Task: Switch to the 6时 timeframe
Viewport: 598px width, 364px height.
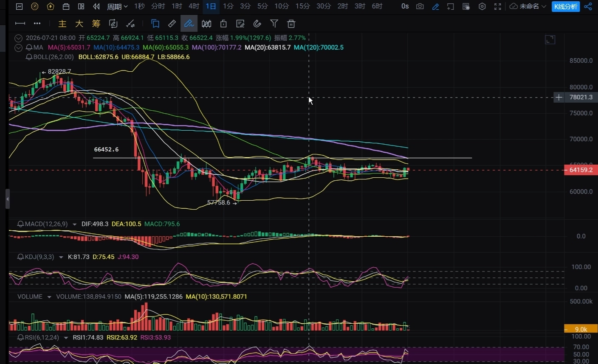Action: (x=377, y=6)
